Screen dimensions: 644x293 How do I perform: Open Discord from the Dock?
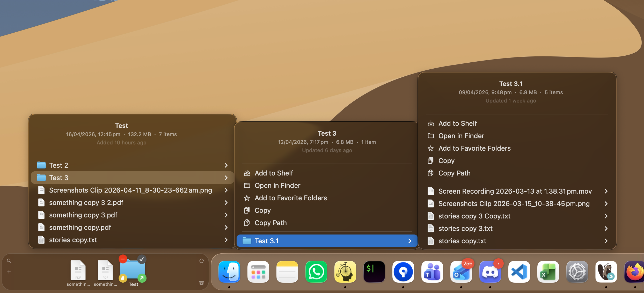490,272
